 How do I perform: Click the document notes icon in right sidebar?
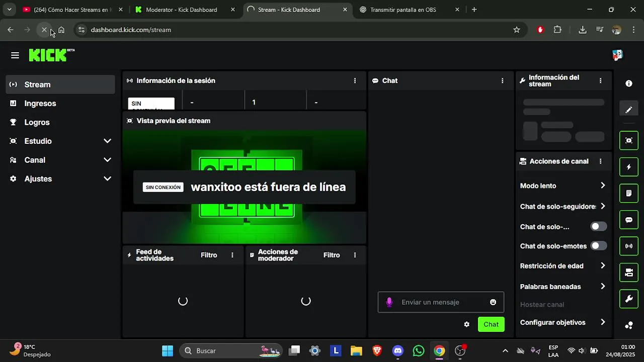(x=629, y=193)
